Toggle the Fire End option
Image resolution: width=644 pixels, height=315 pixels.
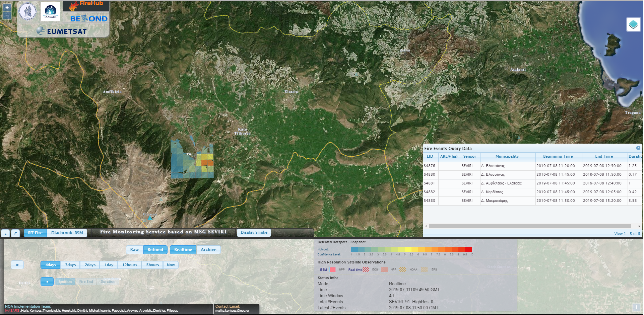click(86, 282)
